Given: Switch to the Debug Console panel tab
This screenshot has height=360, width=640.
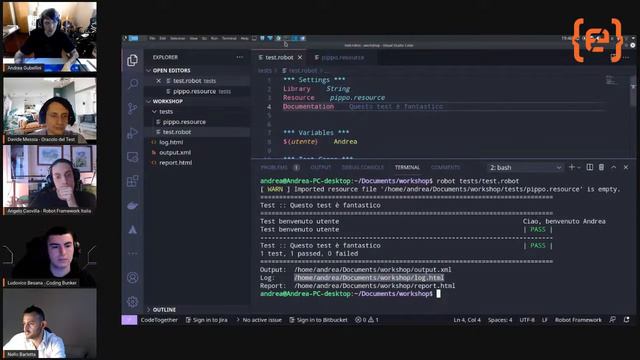Looking at the screenshot, I should [x=363, y=167].
